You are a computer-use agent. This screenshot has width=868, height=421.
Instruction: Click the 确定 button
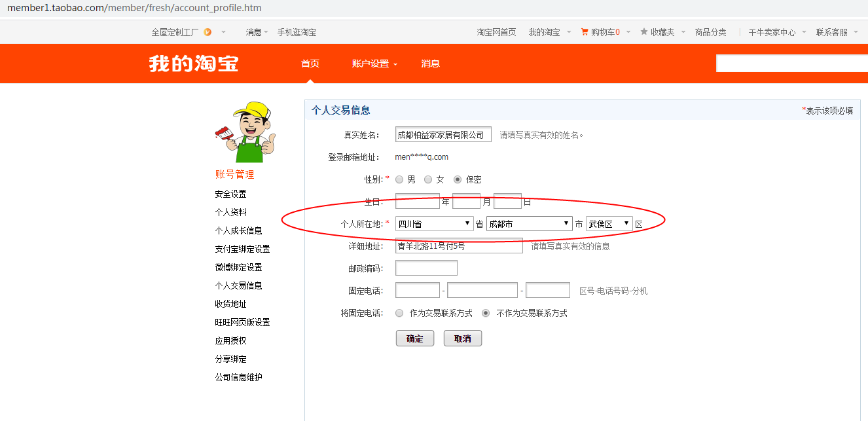[x=415, y=339]
